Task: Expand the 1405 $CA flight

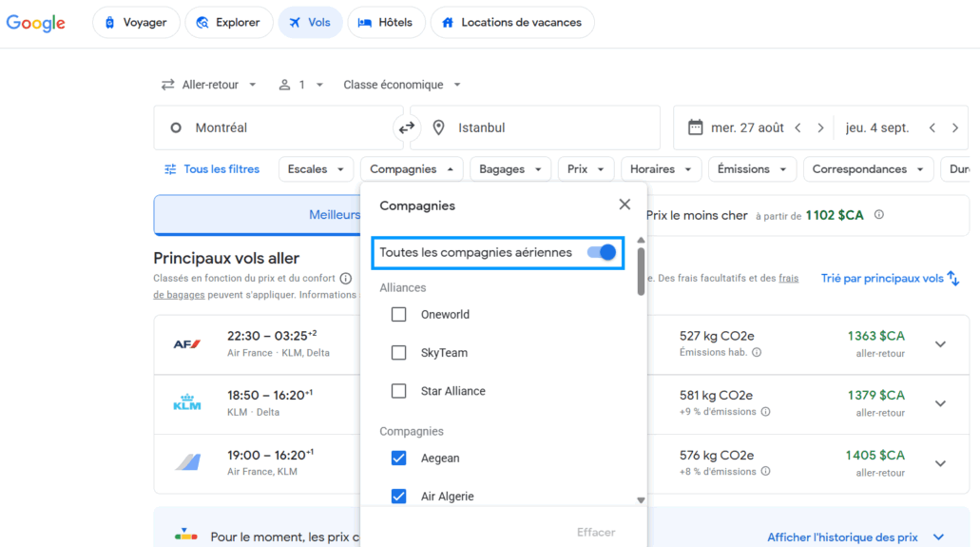Action: [941, 464]
